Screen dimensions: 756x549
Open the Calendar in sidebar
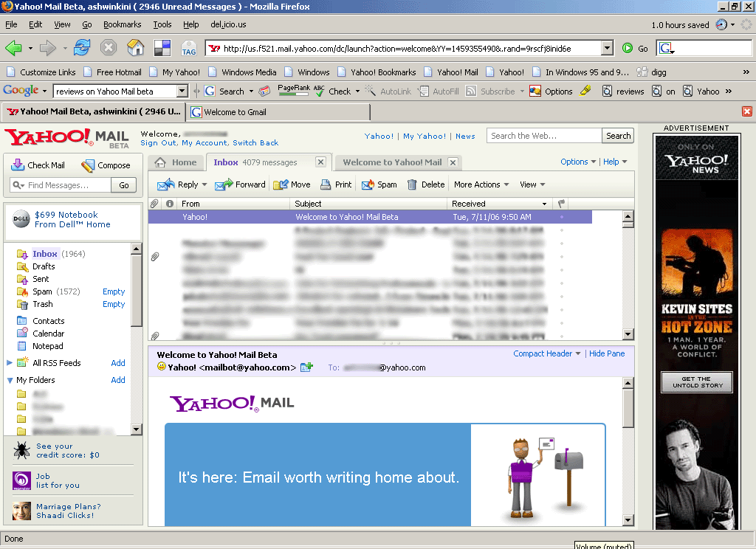(48, 333)
